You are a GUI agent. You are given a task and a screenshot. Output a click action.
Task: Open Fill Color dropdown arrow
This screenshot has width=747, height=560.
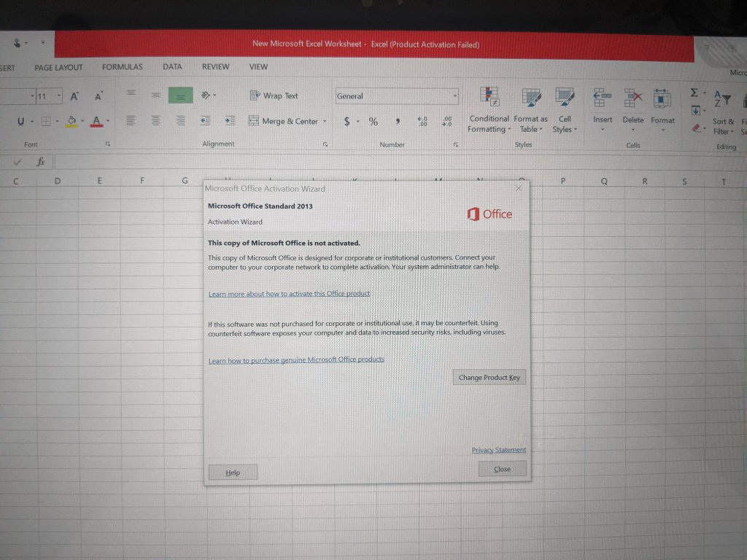(82, 122)
